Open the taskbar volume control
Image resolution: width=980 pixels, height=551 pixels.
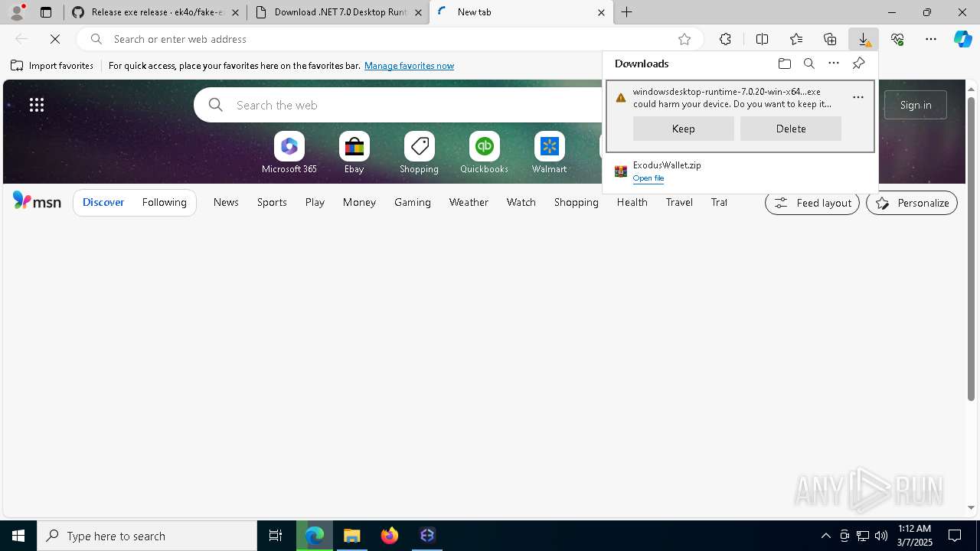[x=881, y=536]
